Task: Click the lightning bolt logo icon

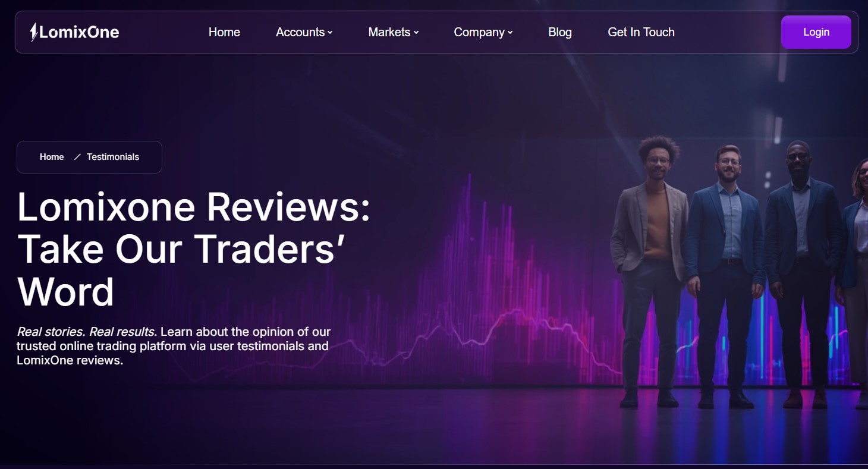Action: [x=34, y=32]
